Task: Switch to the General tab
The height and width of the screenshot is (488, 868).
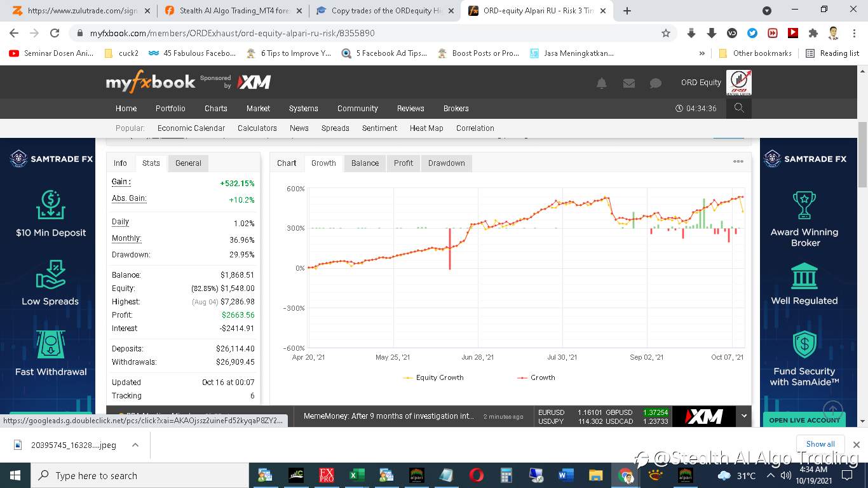Action: 188,163
